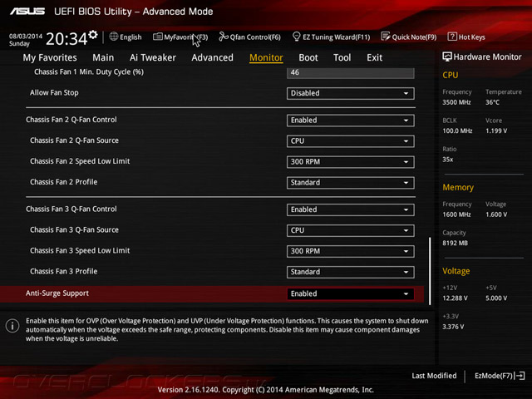Expand Chassis Fan 2 Q-Fan Control dropdown
This screenshot has height=399, width=532.
[351, 121]
